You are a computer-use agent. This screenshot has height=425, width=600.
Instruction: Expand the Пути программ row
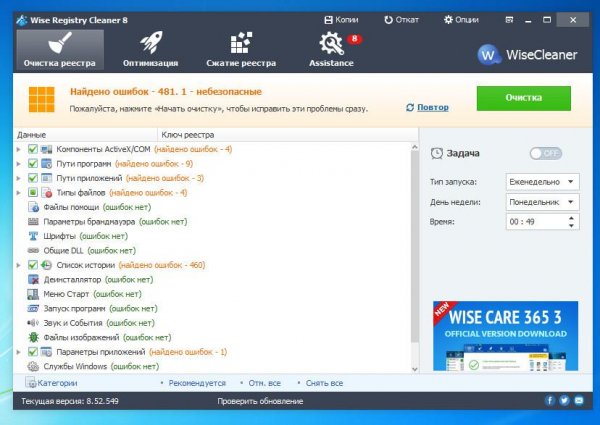tap(19, 164)
